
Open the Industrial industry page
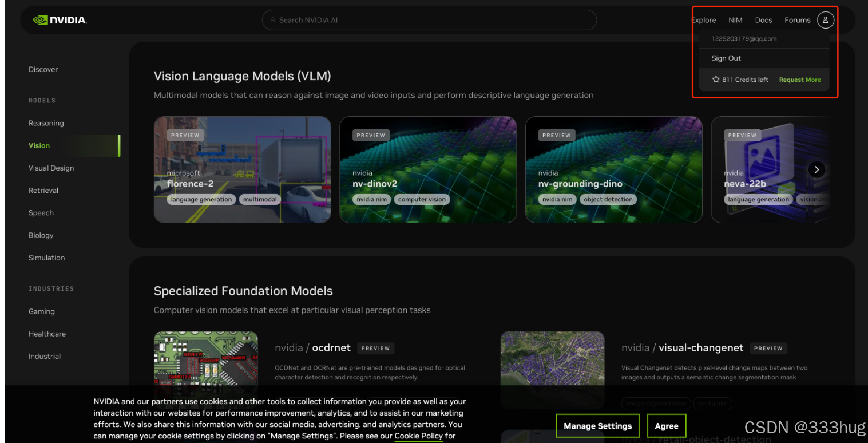coord(45,356)
